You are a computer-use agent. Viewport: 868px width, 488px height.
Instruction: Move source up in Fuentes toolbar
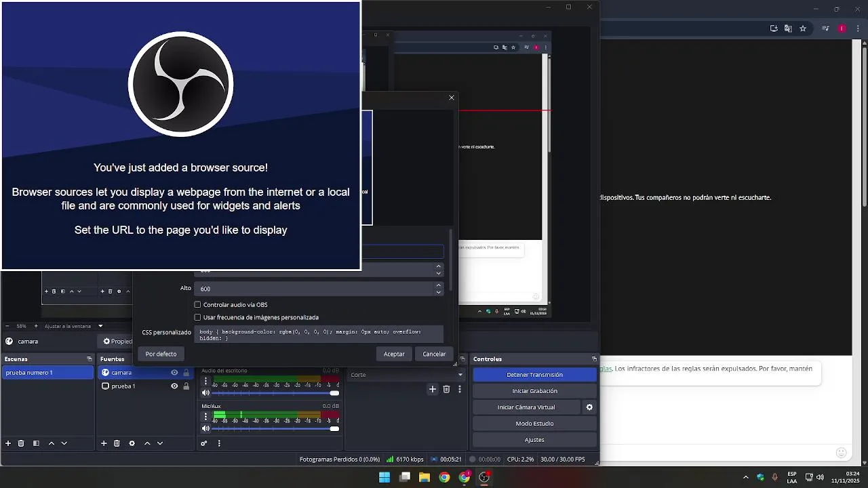click(146, 443)
